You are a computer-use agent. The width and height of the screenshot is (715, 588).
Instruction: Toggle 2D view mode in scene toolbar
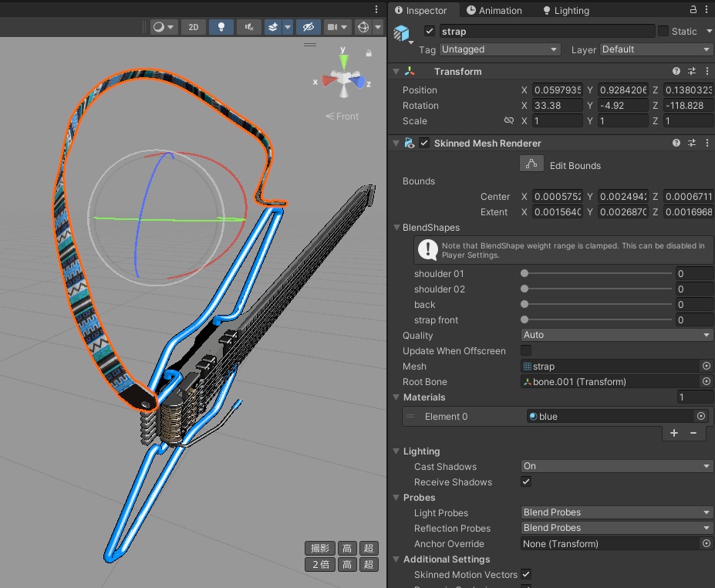point(193,27)
